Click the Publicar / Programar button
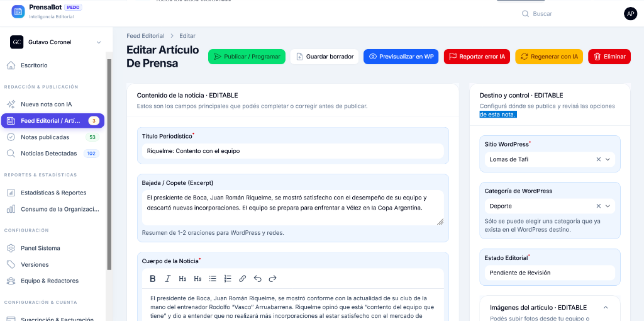The height and width of the screenshot is (321, 644). pyautogui.click(x=247, y=57)
